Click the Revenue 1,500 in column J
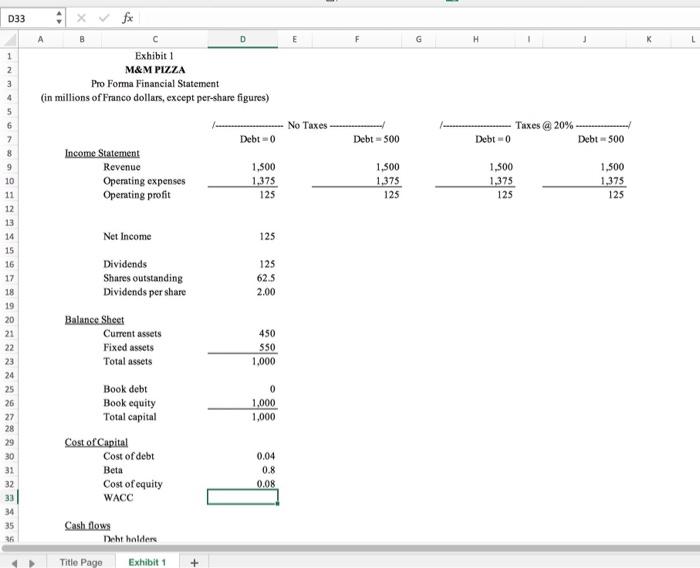The width and height of the screenshot is (700, 568). [x=612, y=167]
